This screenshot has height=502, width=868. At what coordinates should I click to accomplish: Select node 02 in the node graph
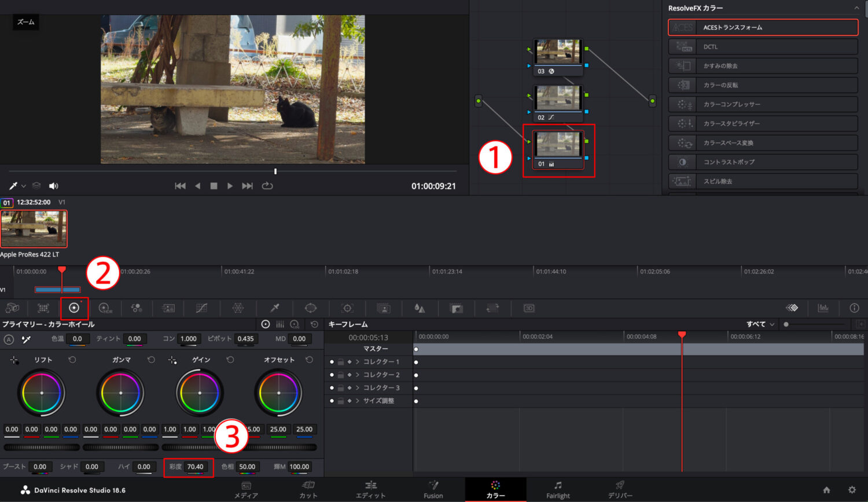[x=558, y=104]
